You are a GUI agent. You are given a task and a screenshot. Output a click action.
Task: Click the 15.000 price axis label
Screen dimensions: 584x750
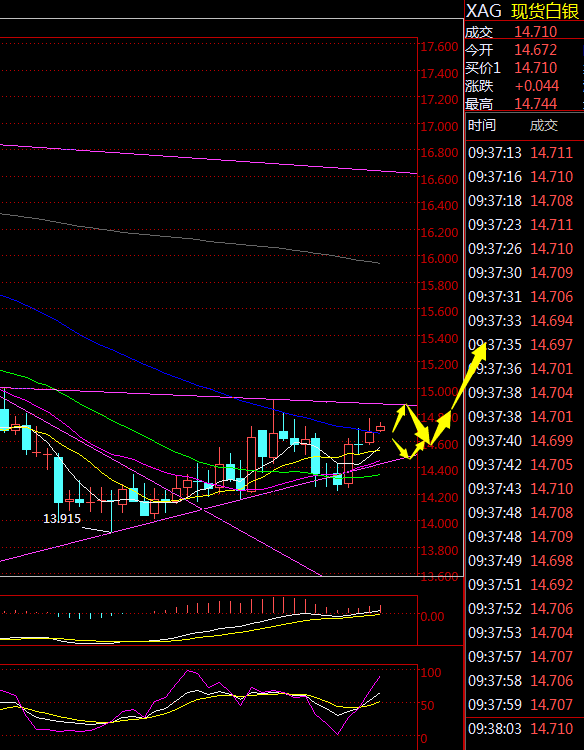pos(439,392)
